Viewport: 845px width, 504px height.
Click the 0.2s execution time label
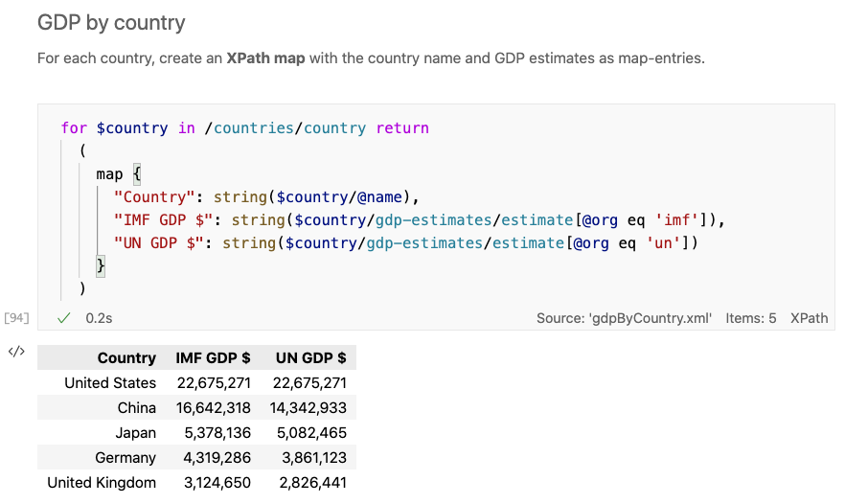point(100,318)
